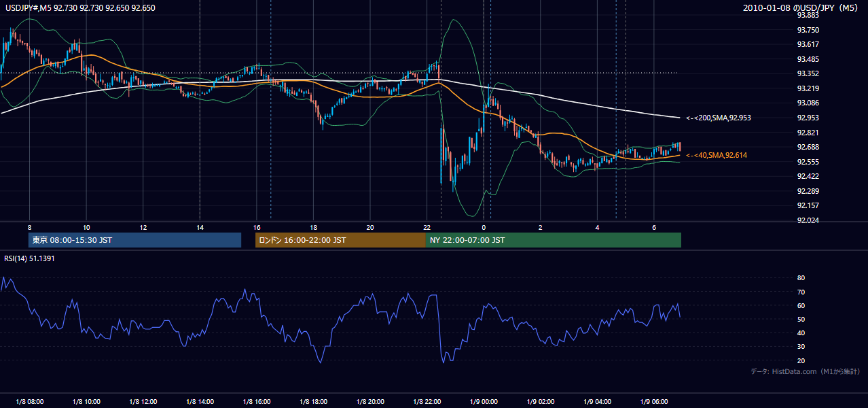
Task: Click hour label 12 under the price chart
Action: point(143,226)
